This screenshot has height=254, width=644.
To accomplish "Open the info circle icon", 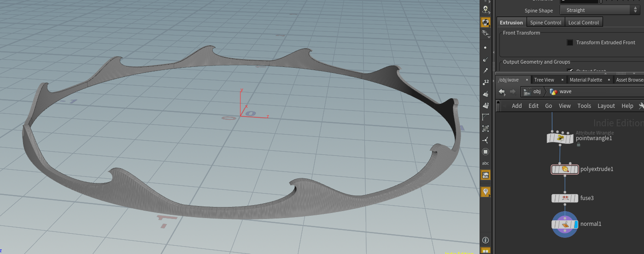I will click(x=486, y=240).
